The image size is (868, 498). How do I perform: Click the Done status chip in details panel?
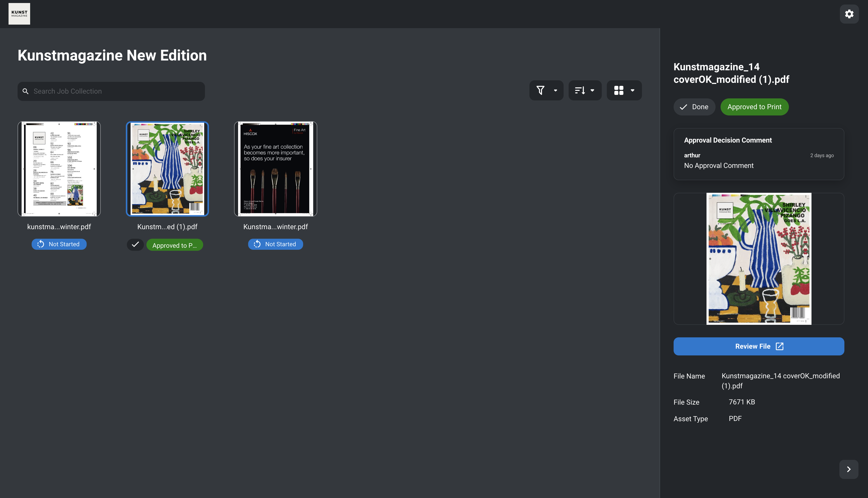(x=694, y=107)
